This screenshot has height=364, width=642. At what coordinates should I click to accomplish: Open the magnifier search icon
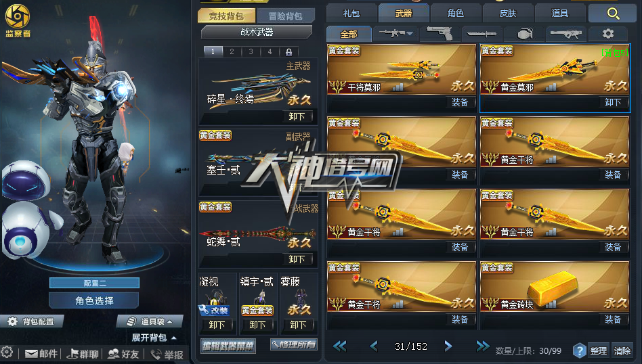(x=613, y=14)
